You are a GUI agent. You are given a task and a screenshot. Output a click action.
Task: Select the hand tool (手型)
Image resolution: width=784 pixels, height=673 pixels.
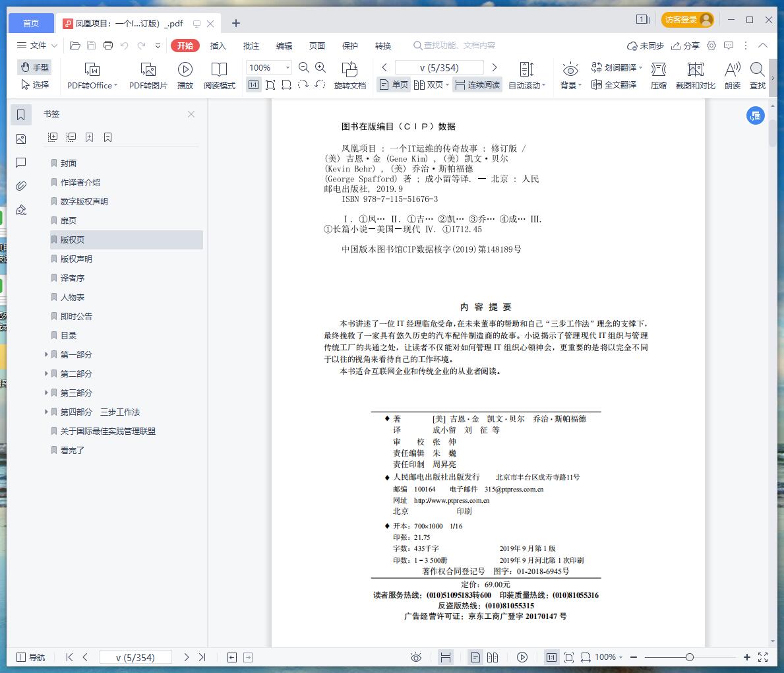34,67
